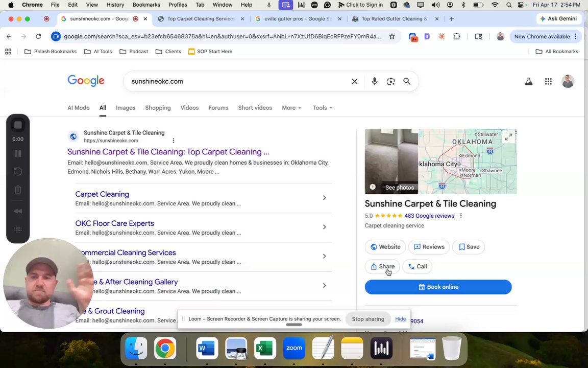
Task: Reload the page in Chrome
Action: point(38,36)
